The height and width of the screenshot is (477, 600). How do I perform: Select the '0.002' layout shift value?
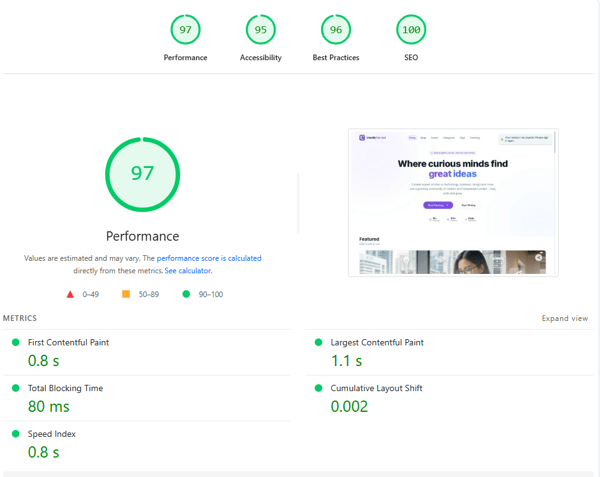pos(349,406)
